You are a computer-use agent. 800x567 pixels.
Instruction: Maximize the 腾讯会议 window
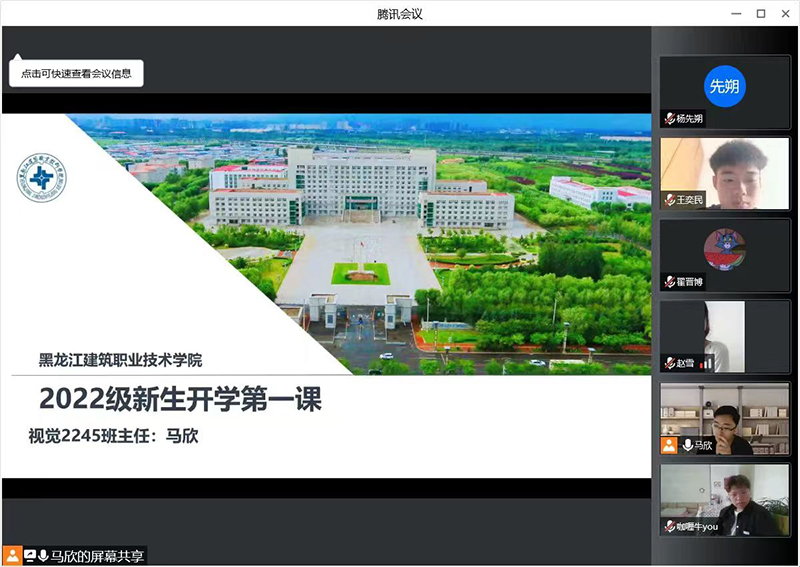[x=761, y=14]
